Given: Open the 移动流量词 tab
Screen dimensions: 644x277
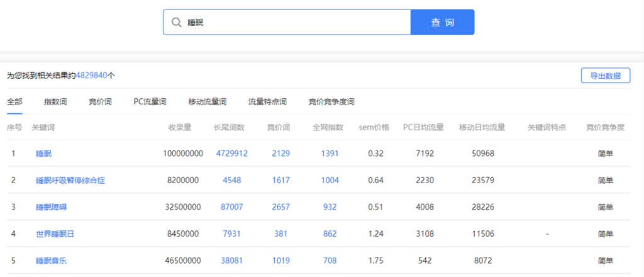Looking at the screenshot, I should tap(207, 102).
